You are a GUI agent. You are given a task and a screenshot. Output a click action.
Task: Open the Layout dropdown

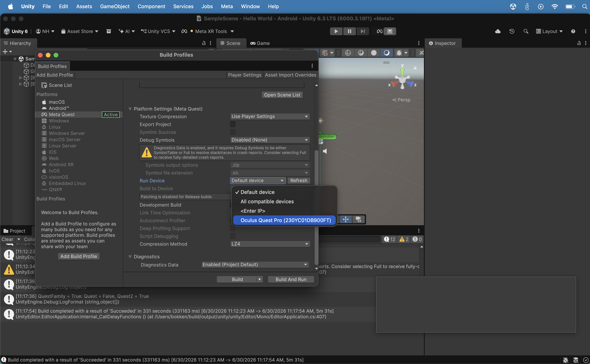click(x=550, y=31)
